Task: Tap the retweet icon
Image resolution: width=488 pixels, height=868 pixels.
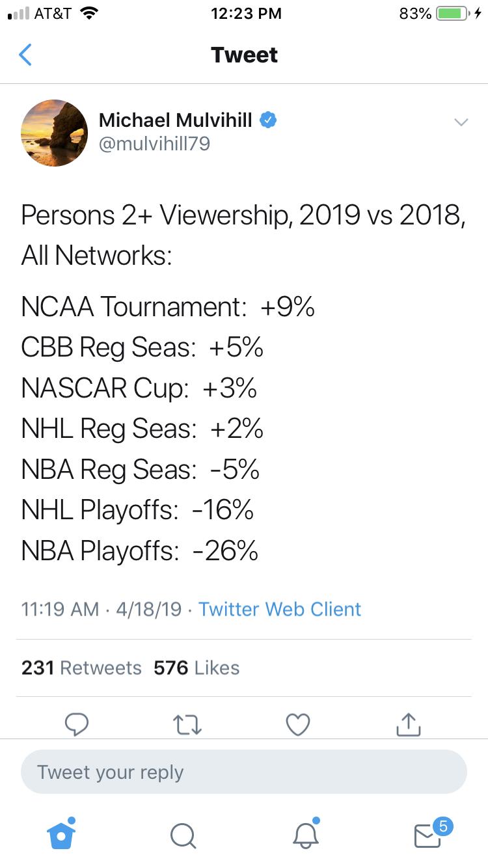Action: point(187,724)
